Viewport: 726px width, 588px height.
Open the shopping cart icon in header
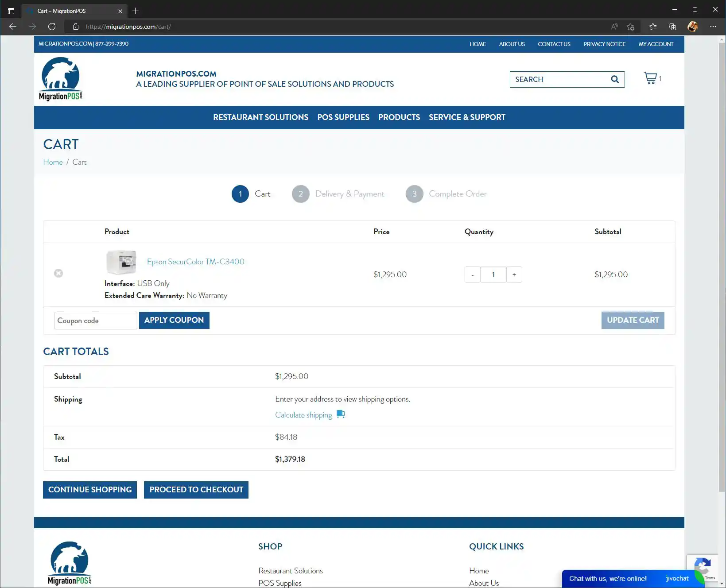pos(650,78)
